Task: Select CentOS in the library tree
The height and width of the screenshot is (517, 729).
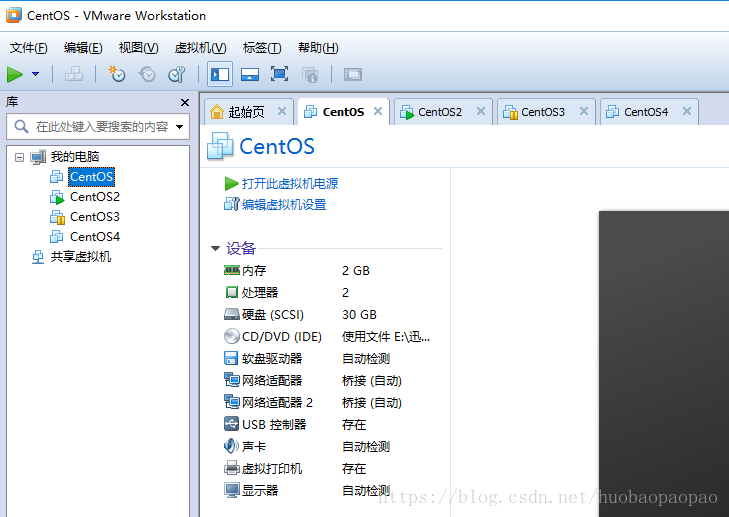Action: [91, 177]
